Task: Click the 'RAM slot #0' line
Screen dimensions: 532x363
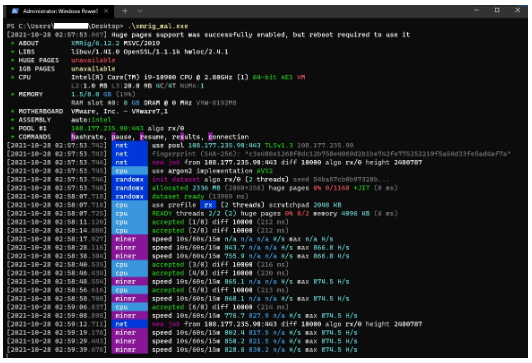Action: [x=153, y=103]
